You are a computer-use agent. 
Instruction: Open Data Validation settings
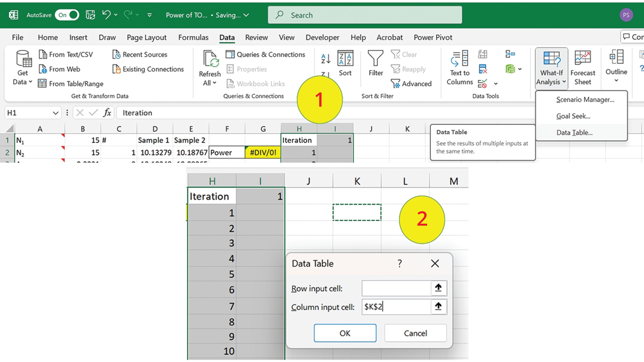pos(483,84)
